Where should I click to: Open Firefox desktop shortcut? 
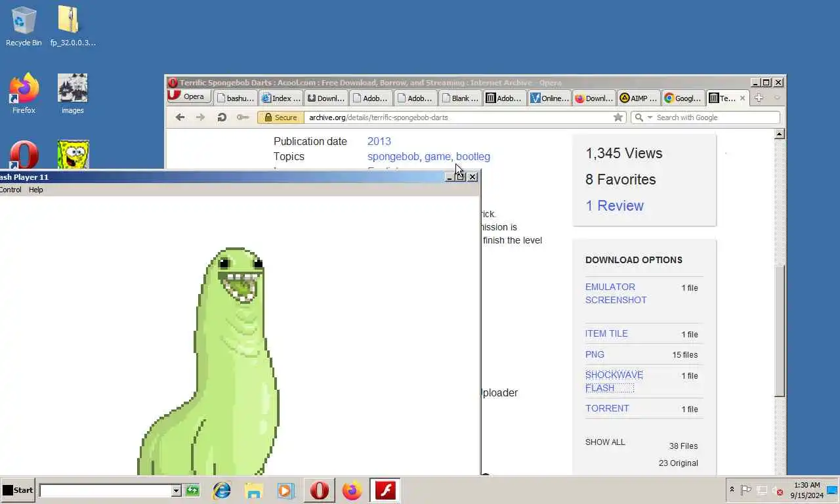click(24, 93)
